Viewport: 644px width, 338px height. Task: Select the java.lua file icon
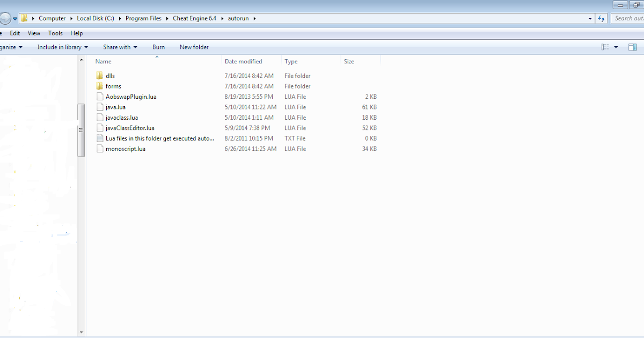point(99,107)
